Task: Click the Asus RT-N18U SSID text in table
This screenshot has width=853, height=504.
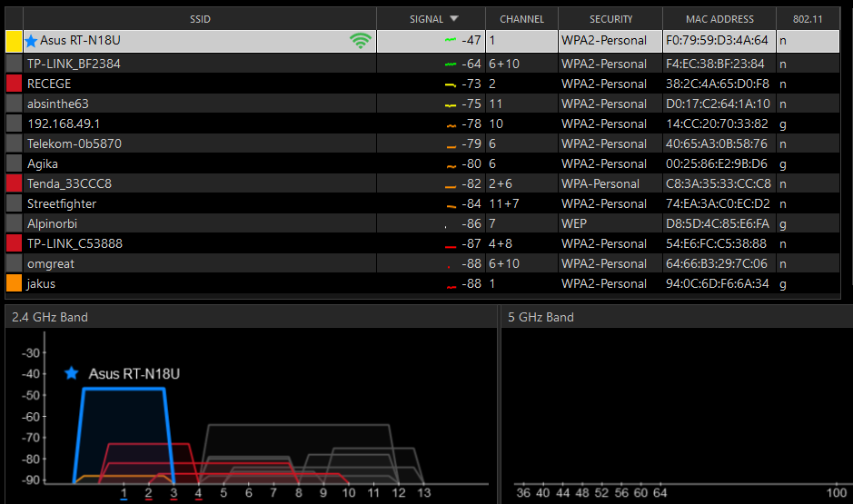Action: (80, 40)
